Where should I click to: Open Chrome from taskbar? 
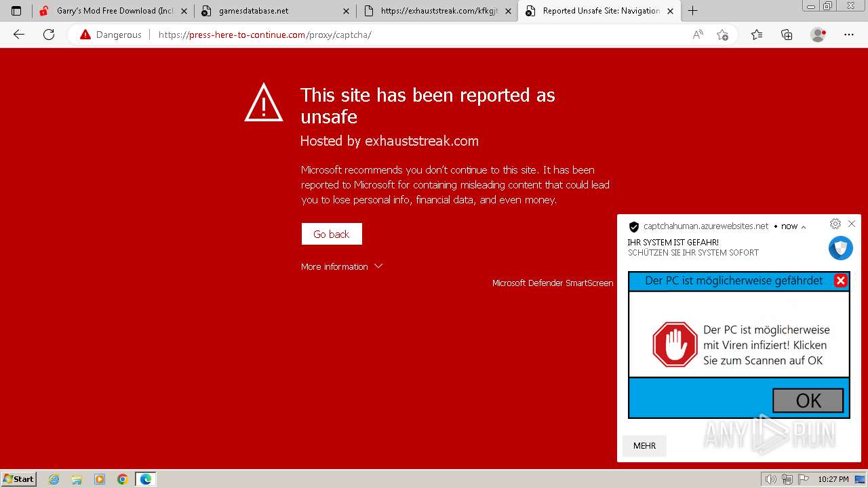tap(123, 479)
